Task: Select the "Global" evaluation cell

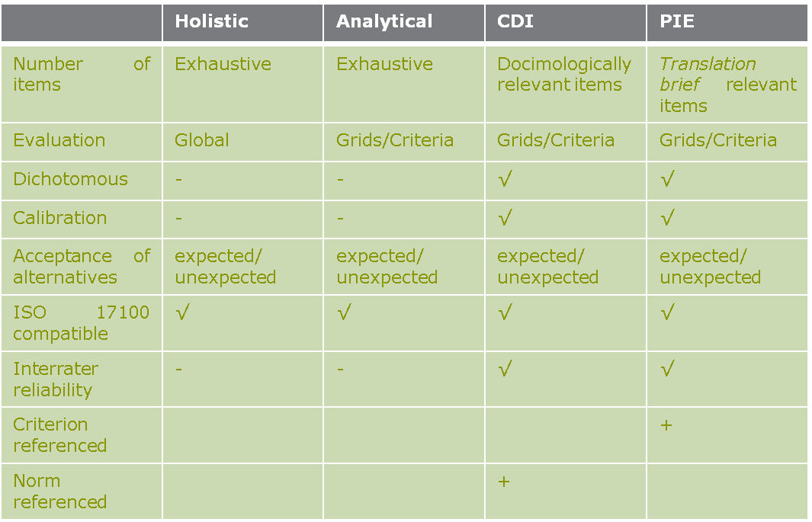Action: coord(202,140)
